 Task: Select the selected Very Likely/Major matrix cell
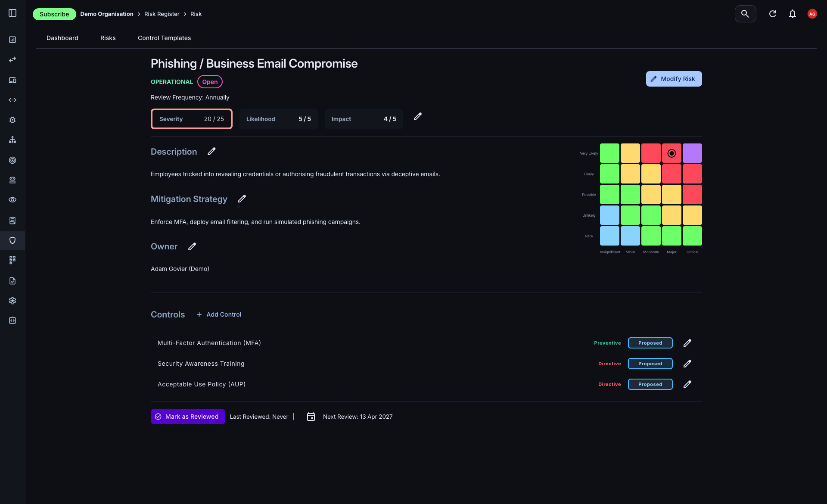pyautogui.click(x=672, y=153)
